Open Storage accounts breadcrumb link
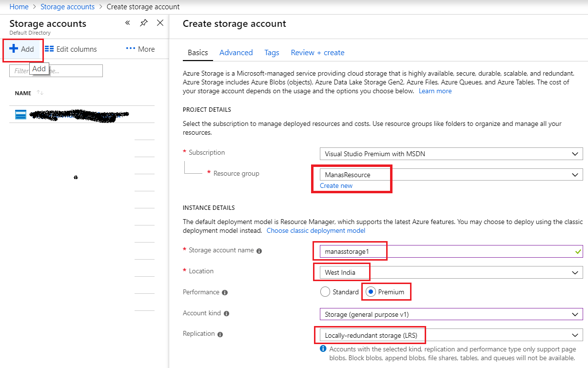Screen dimensions: 588x368 [x=68, y=7]
